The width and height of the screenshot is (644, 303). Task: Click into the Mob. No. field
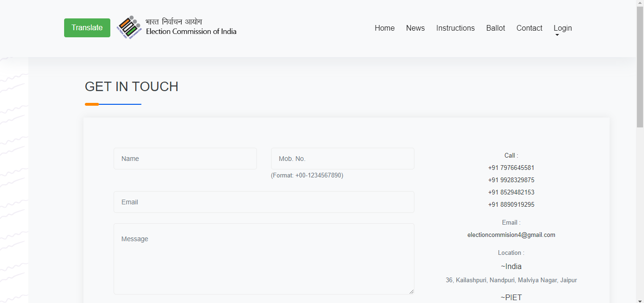coord(342,159)
